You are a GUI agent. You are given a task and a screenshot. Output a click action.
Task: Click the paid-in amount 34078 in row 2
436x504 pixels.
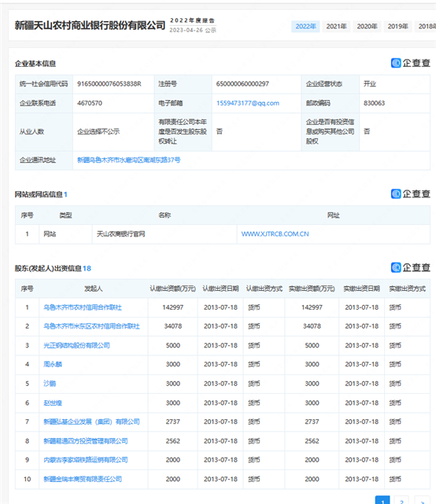tap(312, 326)
